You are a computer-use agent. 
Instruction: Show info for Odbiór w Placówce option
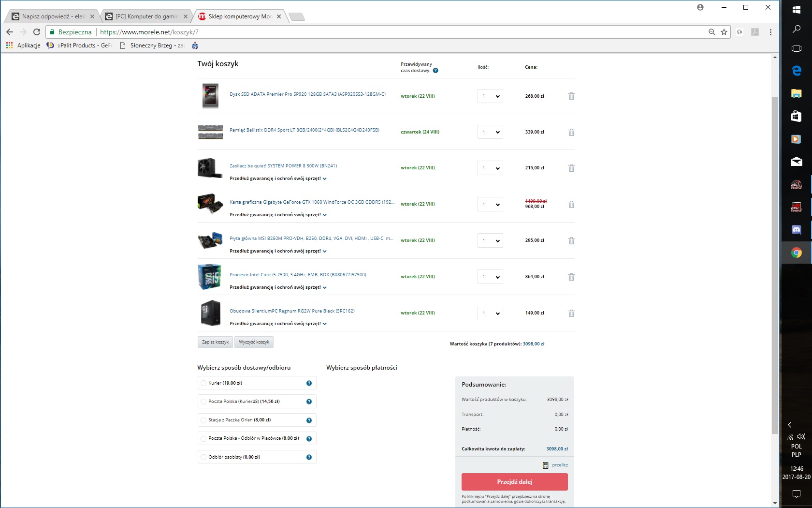click(x=309, y=439)
